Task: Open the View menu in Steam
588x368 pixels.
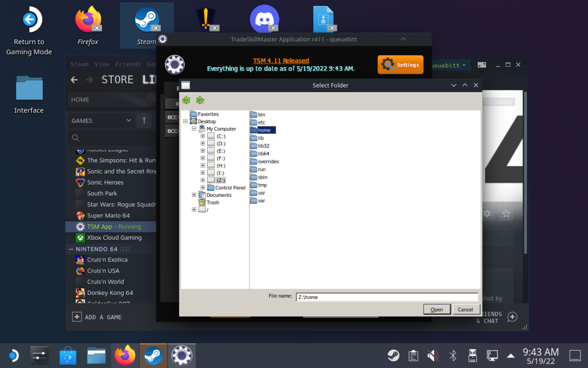Action: click(102, 64)
